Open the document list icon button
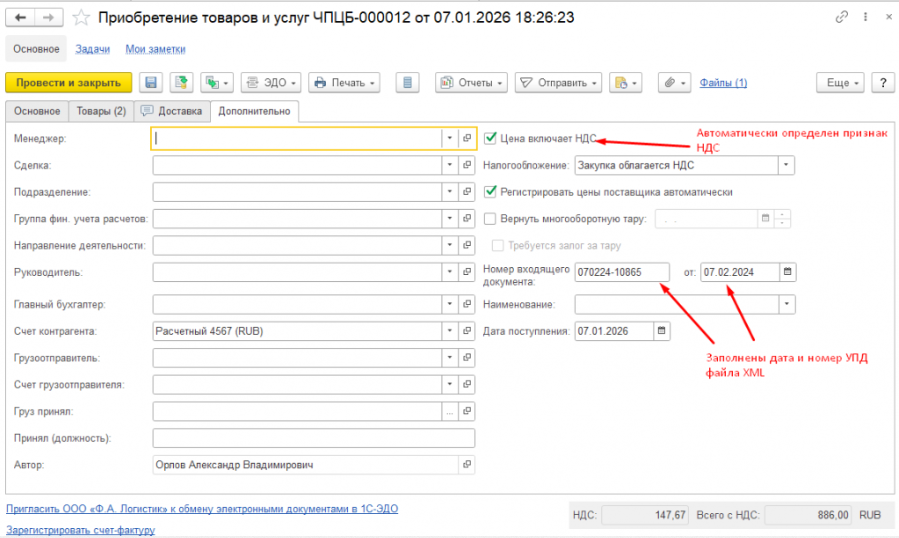Screen dimensions: 899x538 (408, 83)
